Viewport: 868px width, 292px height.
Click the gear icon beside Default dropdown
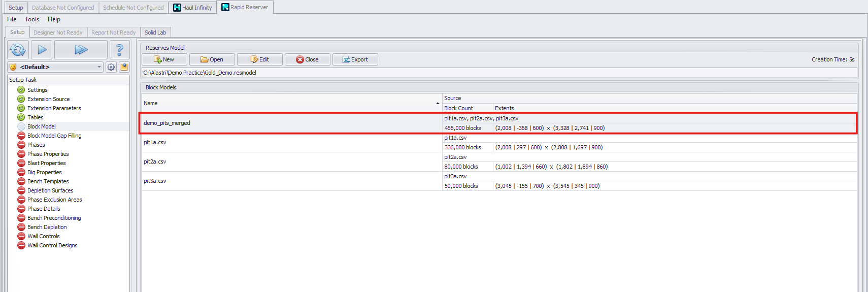(x=111, y=67)
